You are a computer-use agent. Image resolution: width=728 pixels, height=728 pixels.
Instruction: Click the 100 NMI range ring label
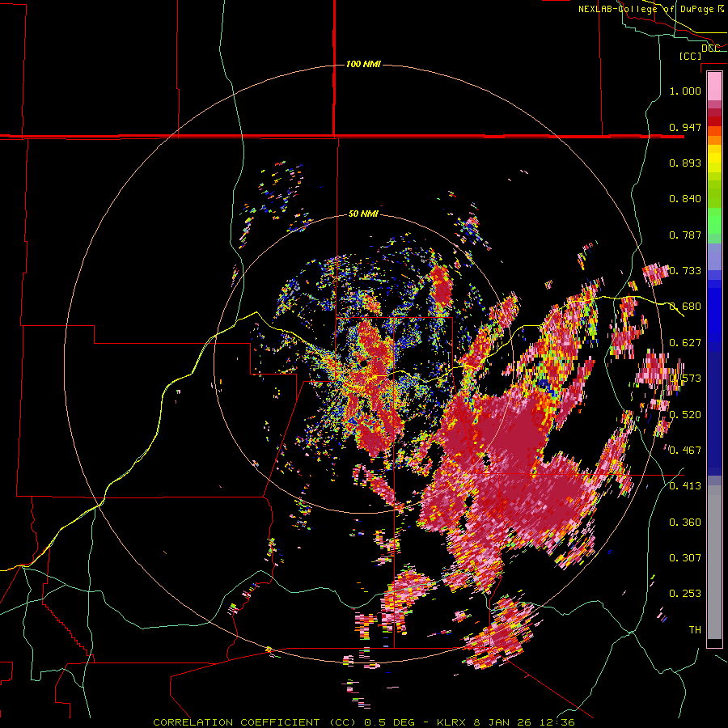pos(363,64)
